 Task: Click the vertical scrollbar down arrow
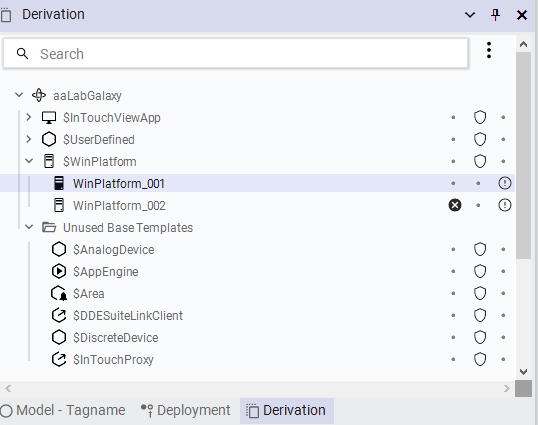[524, 371]
